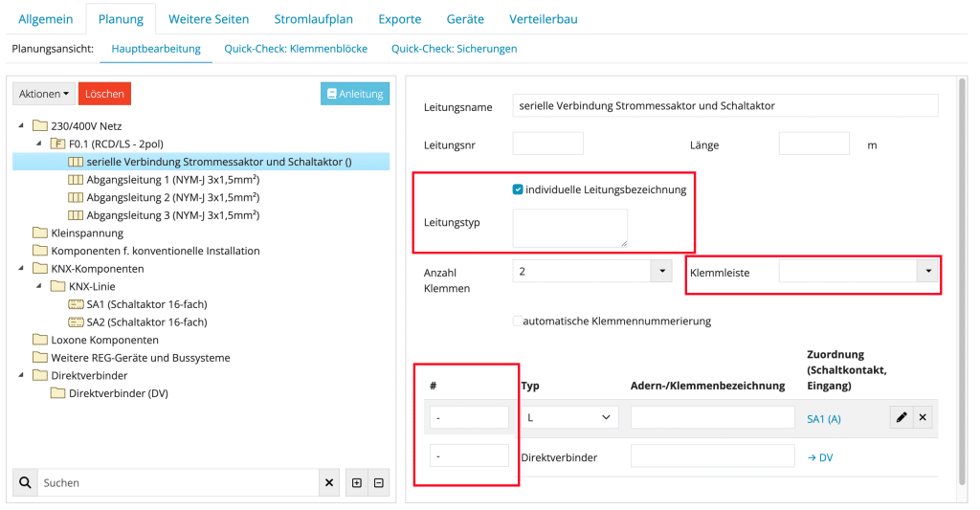Viewport: 980px width, 510px height.
Task: Click the Leitungsnr input field
Action: point(547,144)
